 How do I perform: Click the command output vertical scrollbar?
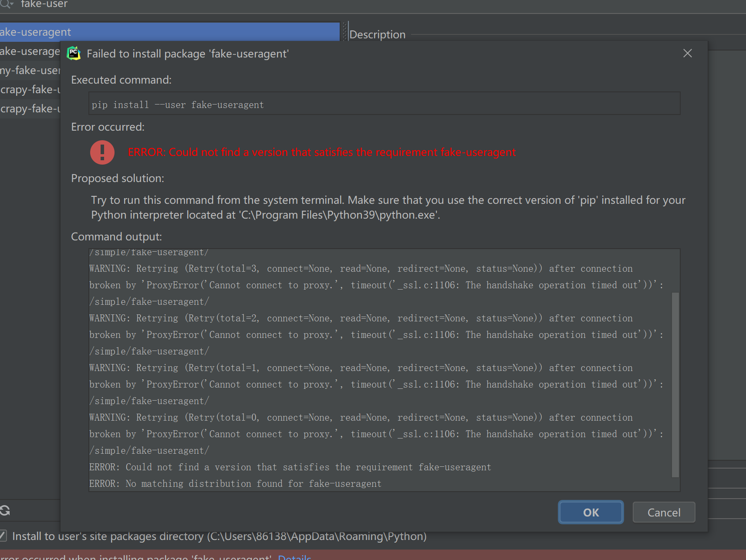(x=675, y=385)
